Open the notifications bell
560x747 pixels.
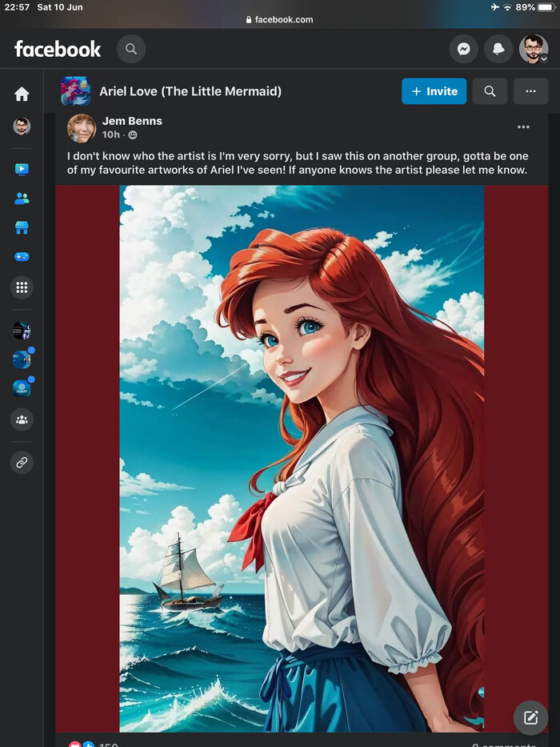click(498, 49)
